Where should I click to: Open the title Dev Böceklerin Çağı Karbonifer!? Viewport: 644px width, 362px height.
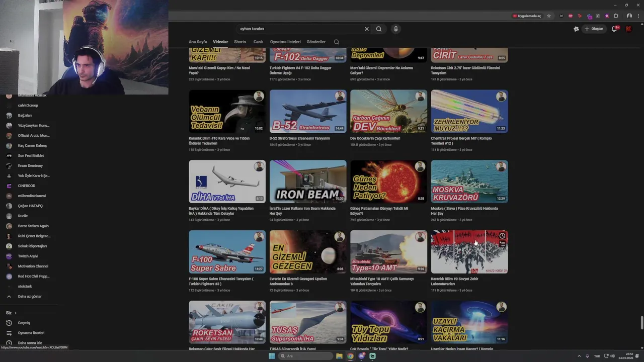[375, 138]
